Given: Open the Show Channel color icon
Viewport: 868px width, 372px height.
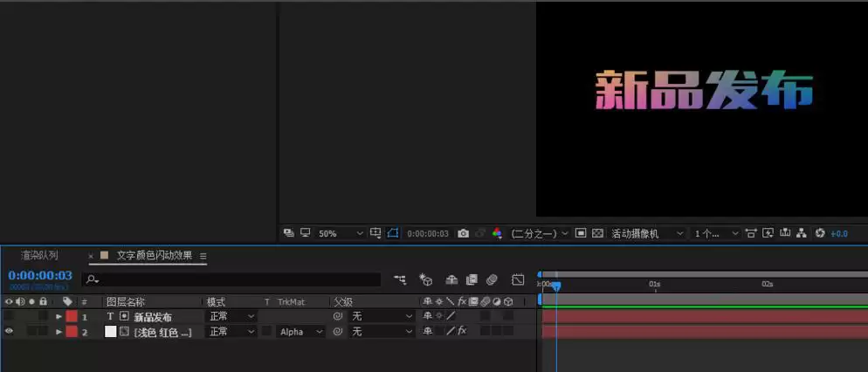Looking at the screenshot, I should (497, 234).
